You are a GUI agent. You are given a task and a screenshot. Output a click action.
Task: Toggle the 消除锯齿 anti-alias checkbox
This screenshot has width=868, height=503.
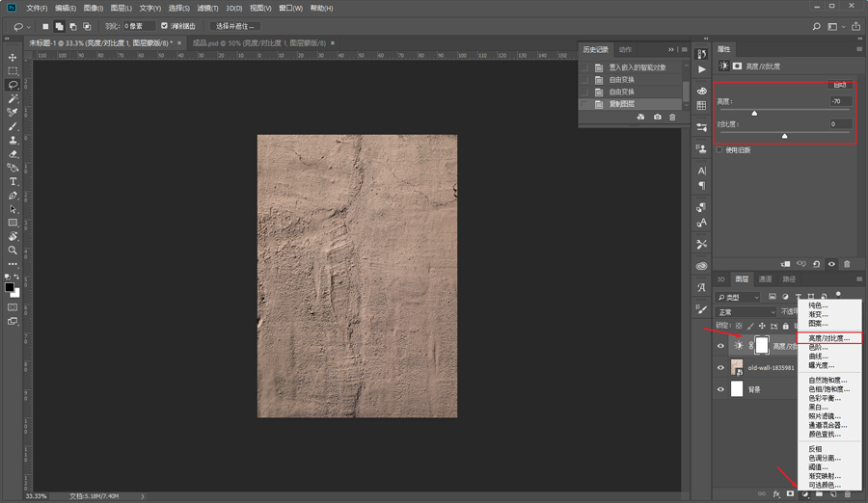click(164, 26)
